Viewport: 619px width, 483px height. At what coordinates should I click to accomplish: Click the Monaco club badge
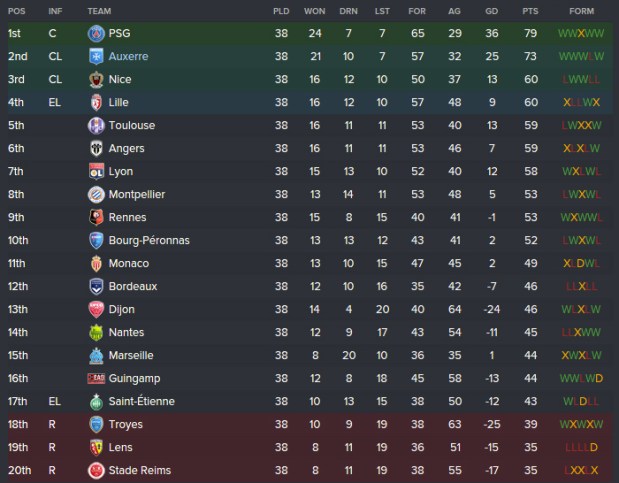[96, 264]
